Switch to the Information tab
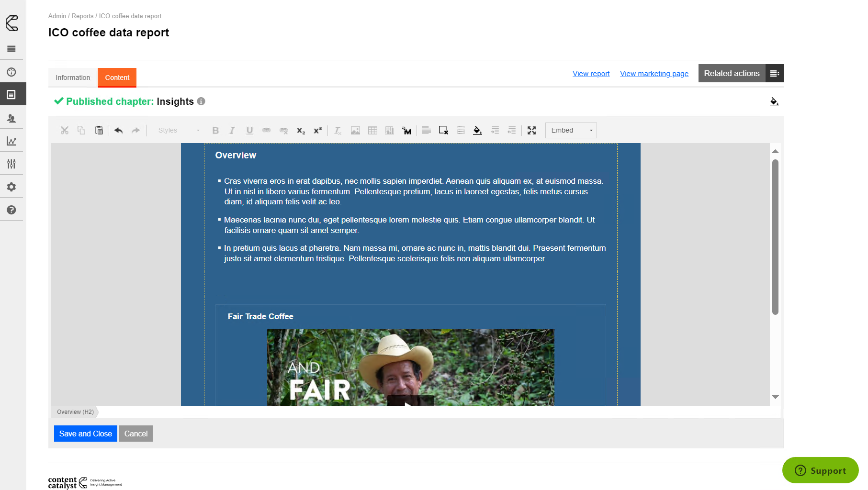This screenshot has height=490, width=868. 73,78
